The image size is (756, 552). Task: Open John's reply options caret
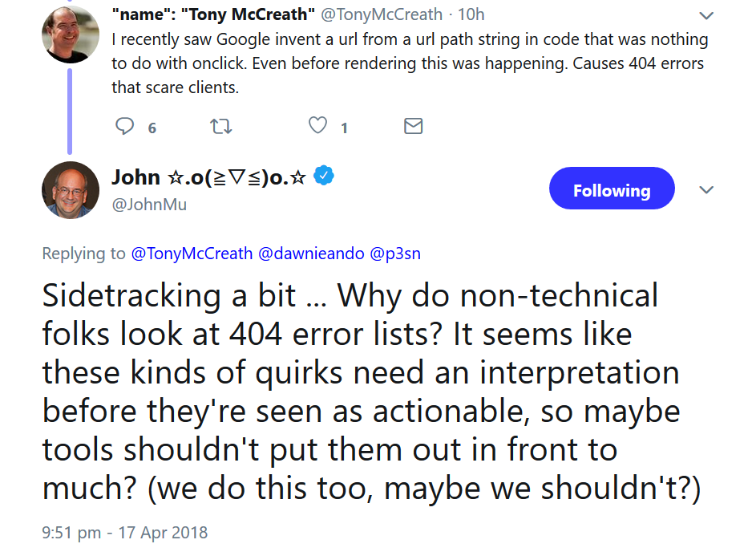(706, 190)
